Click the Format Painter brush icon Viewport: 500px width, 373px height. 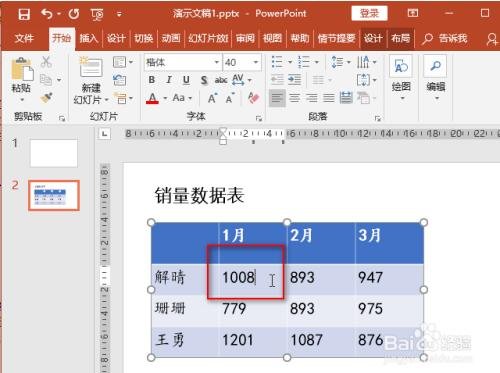click(x=46, y=98)
